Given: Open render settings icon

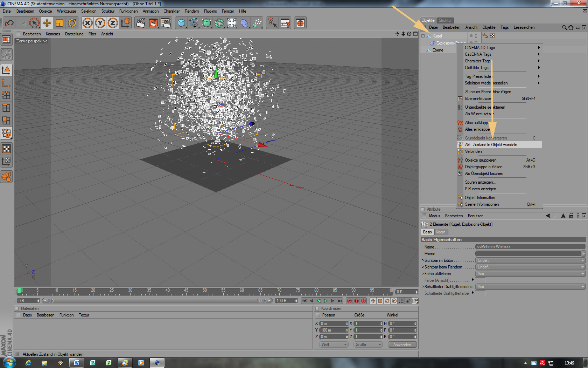Looking at the screenshot, I should point(166,23).
